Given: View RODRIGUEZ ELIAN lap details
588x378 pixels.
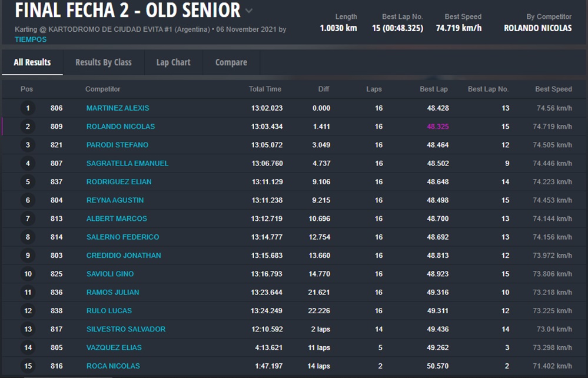Looking at the screenshot, I should (x=119, y=182).
